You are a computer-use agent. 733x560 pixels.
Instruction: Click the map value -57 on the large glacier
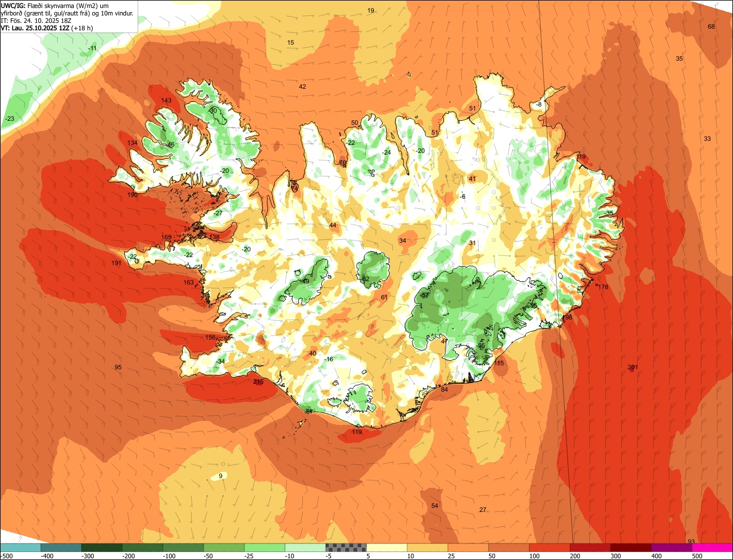424,295
